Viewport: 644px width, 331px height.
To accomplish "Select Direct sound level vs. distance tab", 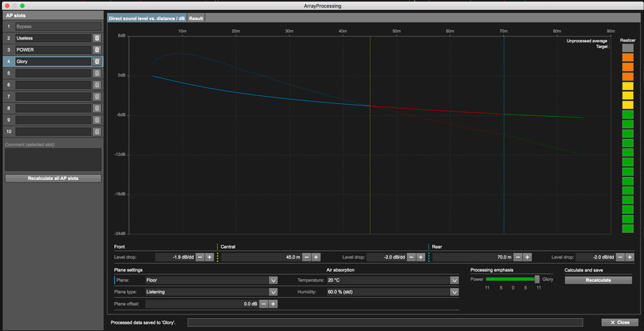I will (147, 18).
